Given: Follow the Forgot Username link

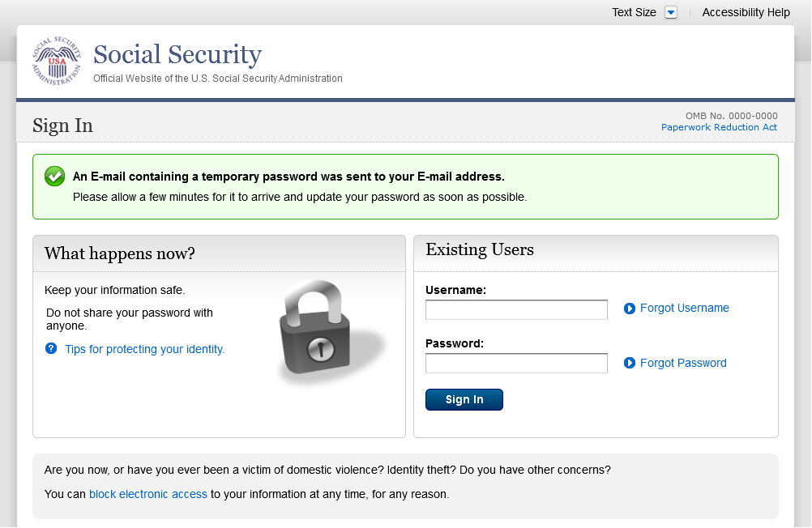Looking at the screenshot, I should click(x=684, y=308).
